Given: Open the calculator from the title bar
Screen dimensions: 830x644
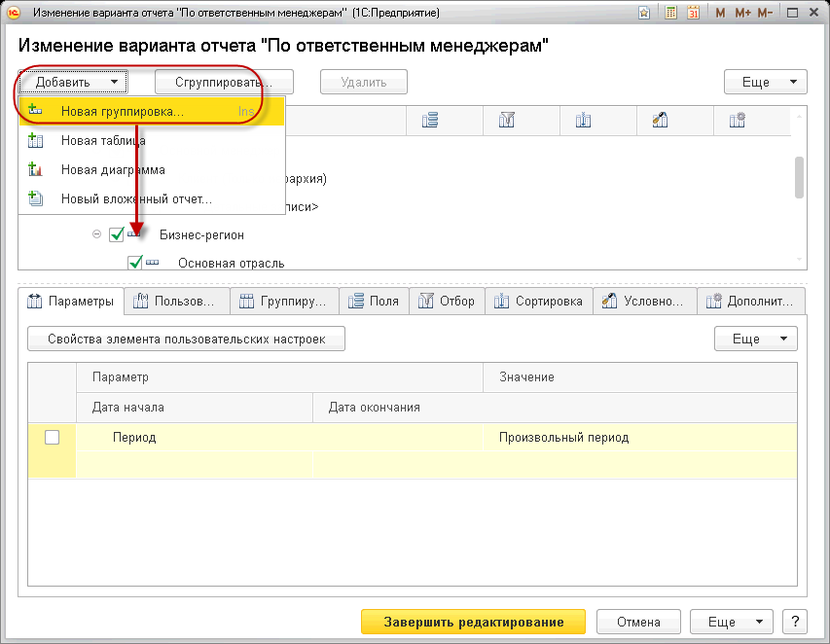Looking at the screenshot, I should tap(671, 14).
